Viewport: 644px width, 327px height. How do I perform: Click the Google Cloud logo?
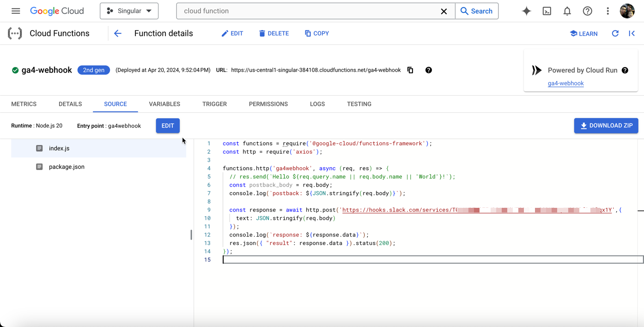(57, 11)
